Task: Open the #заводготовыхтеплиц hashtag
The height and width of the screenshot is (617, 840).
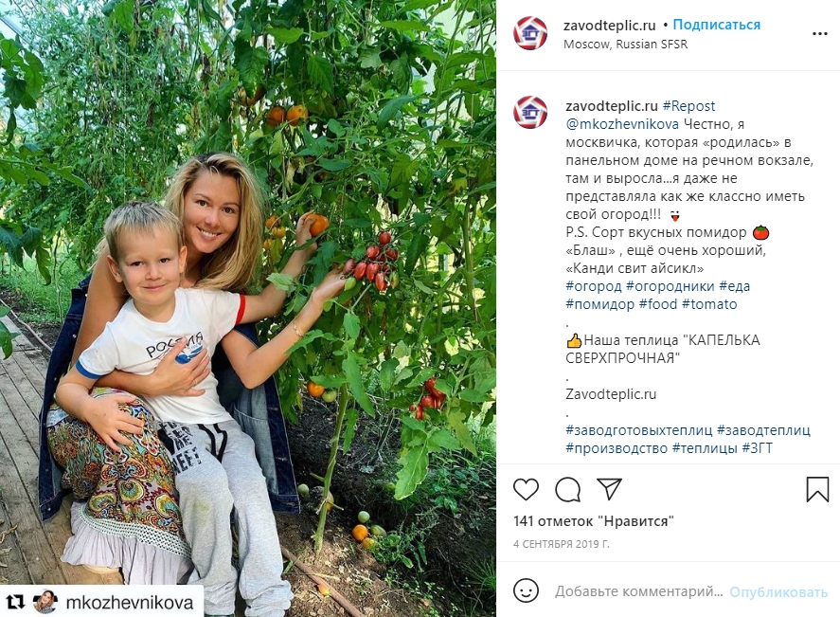Action: [639, 430]
